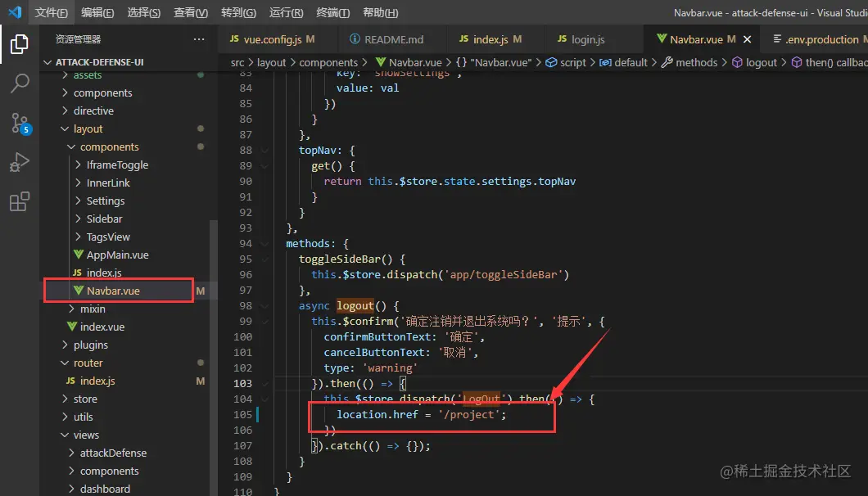Collapse the views folder
The image size is (868, 496).
[86, 435]
